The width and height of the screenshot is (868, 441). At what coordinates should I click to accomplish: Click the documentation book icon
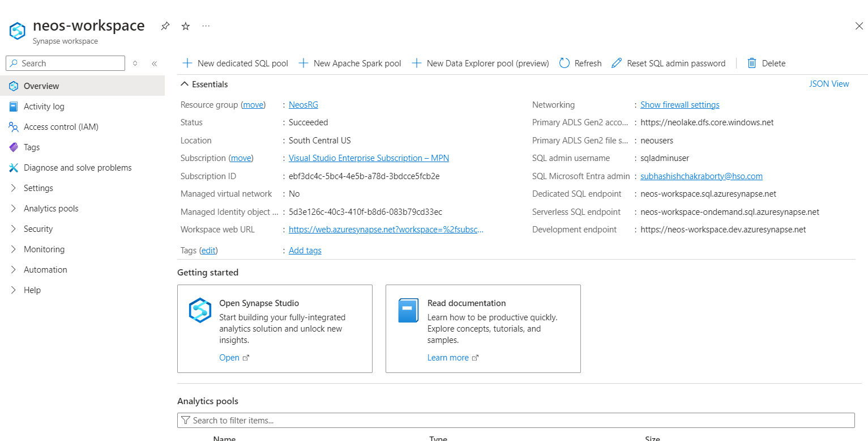tap(408, 311)
